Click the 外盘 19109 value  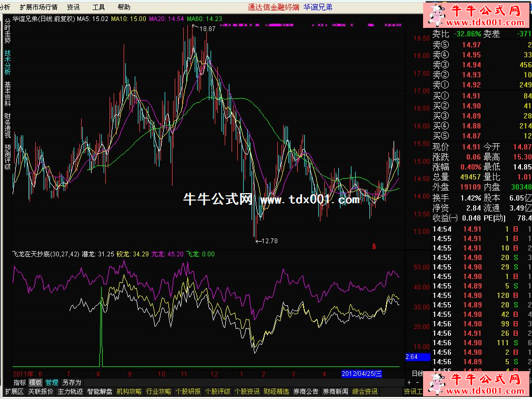[x=470, y=187]
